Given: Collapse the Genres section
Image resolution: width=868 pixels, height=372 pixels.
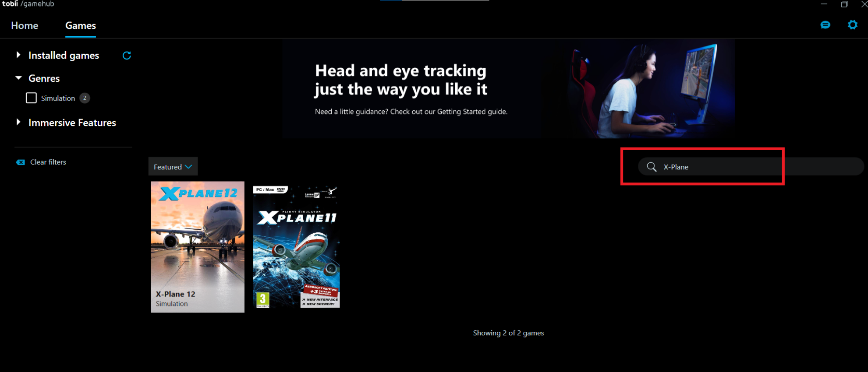Looking at the screenshot, I should [18, 78].
